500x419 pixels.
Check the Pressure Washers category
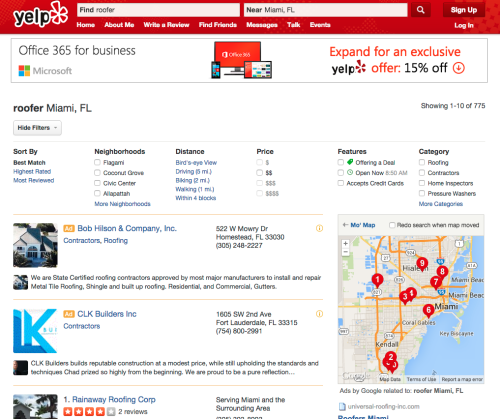(x=422, y=193)
